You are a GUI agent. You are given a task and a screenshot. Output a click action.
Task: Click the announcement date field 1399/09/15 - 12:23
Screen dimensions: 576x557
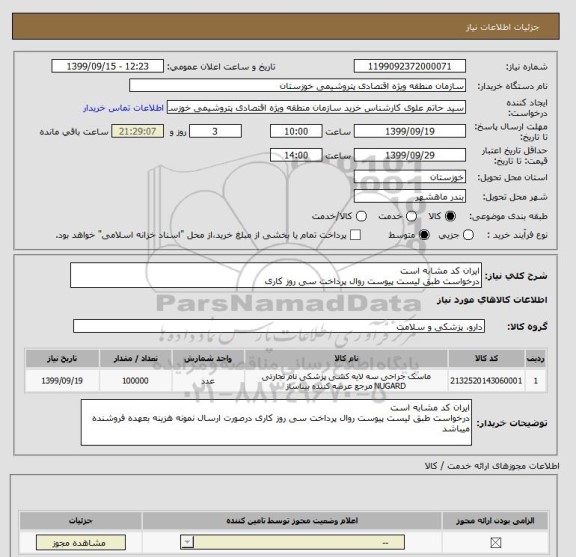(x=107, y=67)
